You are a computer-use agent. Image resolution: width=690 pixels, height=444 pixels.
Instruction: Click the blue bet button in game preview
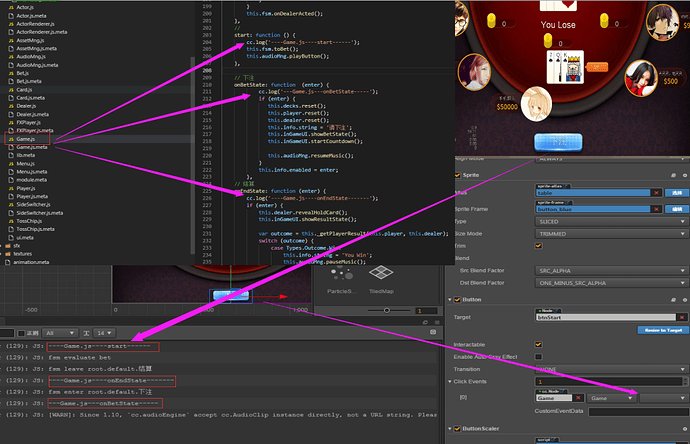pos(558,142)
